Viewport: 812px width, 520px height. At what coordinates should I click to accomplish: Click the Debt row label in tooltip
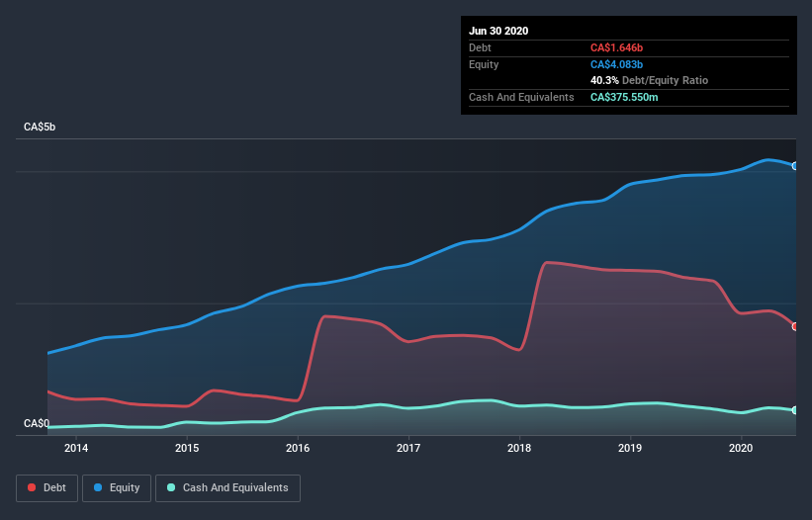[x=480, y=47]
